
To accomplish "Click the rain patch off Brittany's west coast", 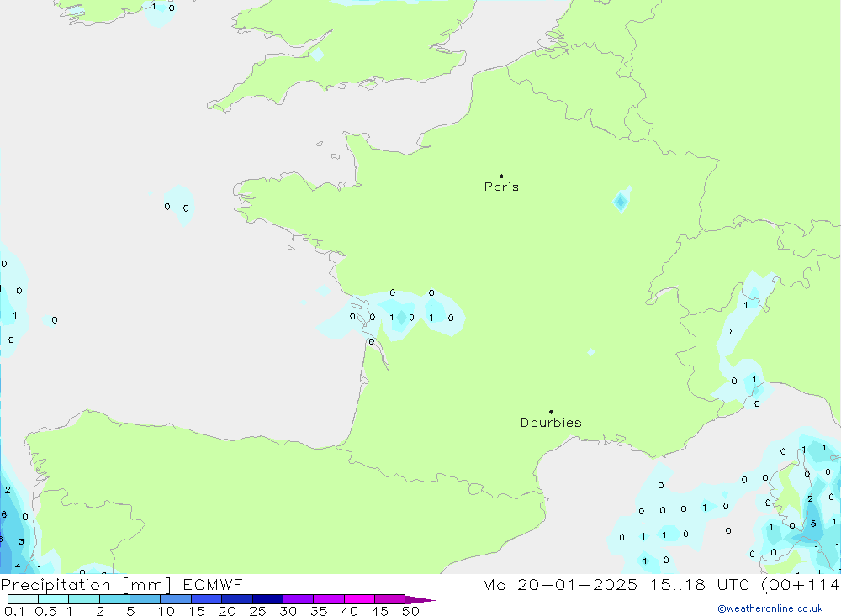I will [x=179, y=206].
